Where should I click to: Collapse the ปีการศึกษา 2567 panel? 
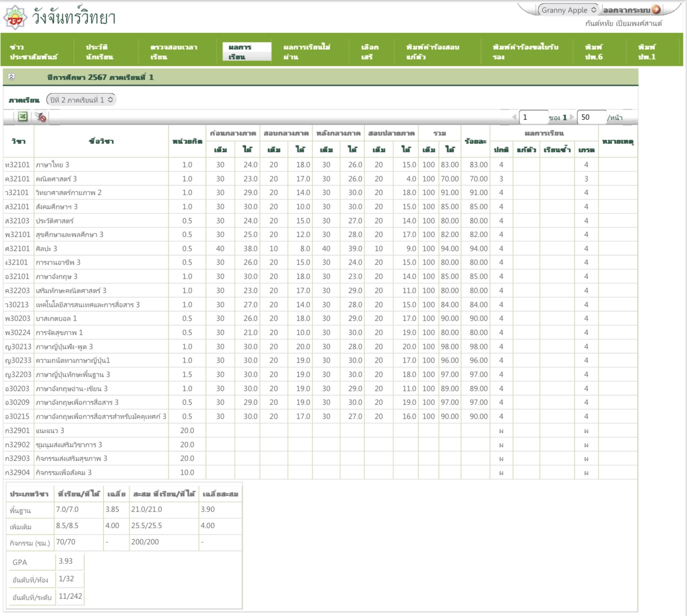coord(12,77)
